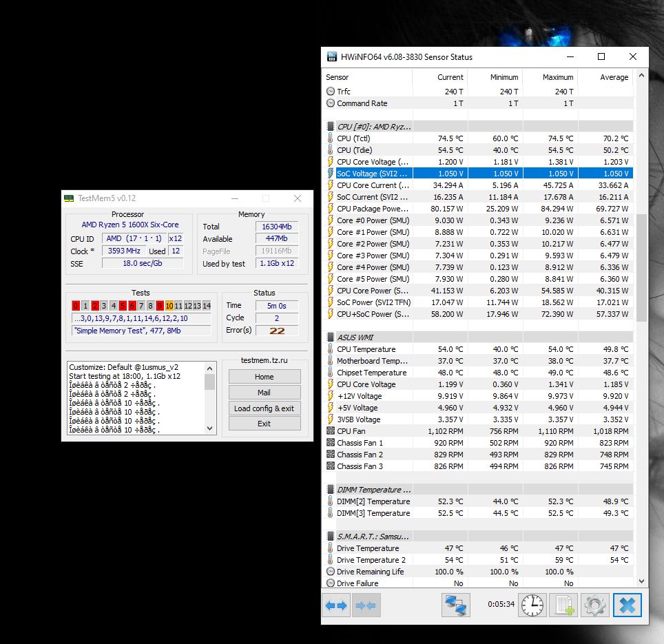Click the AMD Ryzen 5 1600X label
Image resolution: width=664 pixels, height=644 pixels.
(x=130, y=225)
